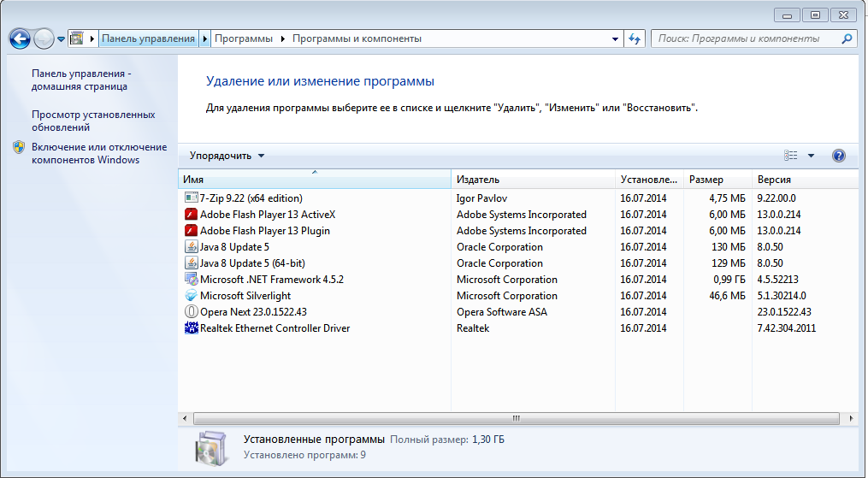Click the installed programs CD-box icon
The height and width of the screenshot is (478, 868).
click(x=211, y=447)
